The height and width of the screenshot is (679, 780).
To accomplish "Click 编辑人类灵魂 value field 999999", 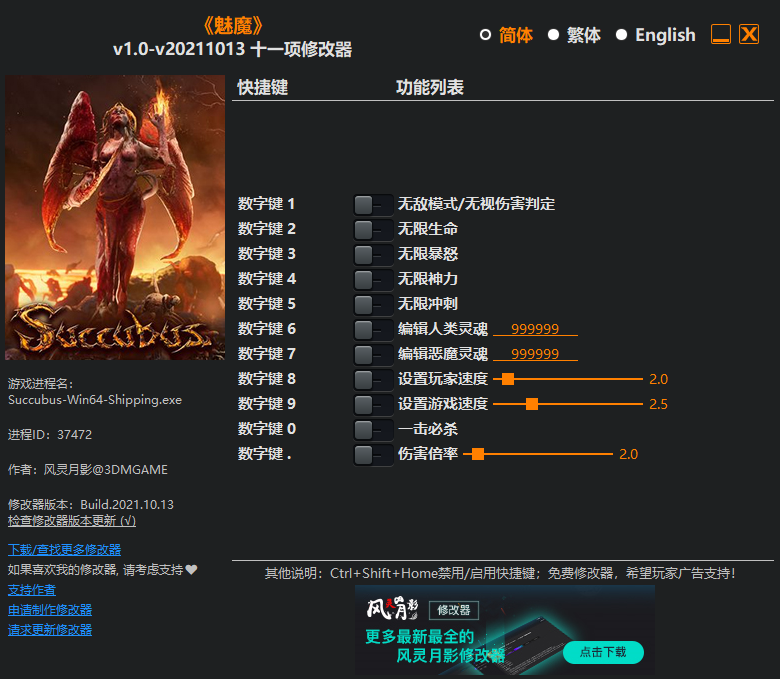I will tap(535, 329).
